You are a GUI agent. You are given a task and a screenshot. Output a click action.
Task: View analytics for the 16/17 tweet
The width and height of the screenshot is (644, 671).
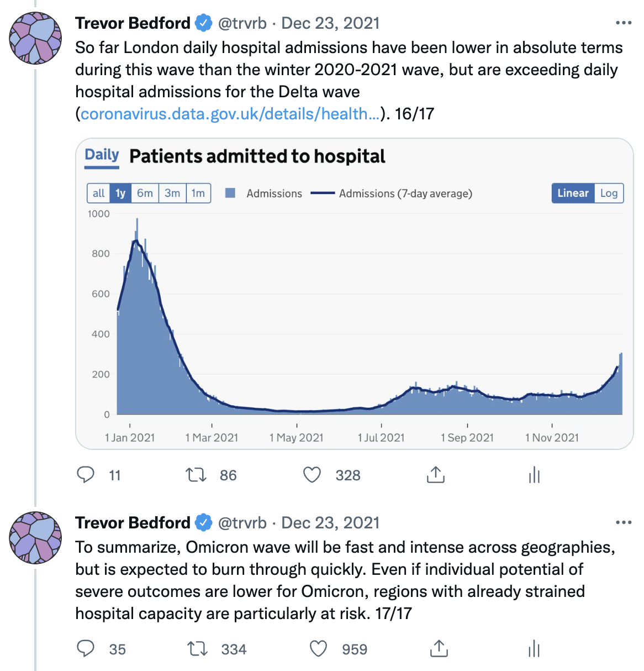click(534, 475)
